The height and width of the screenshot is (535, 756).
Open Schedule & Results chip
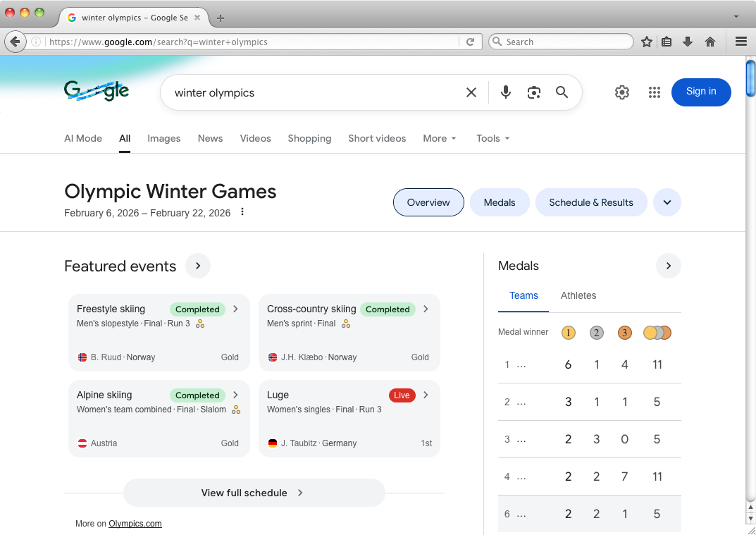591,202
